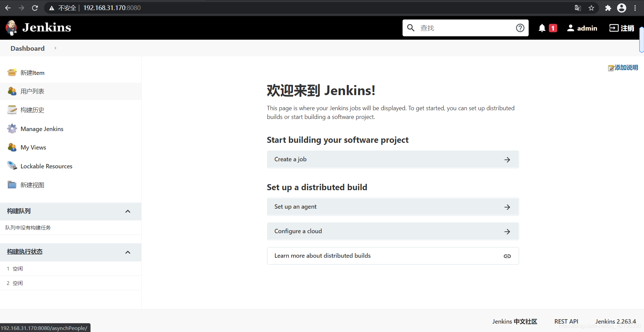
Task: Collapse the 构建执行状态 panel chevron
Action: pos(128,252)
